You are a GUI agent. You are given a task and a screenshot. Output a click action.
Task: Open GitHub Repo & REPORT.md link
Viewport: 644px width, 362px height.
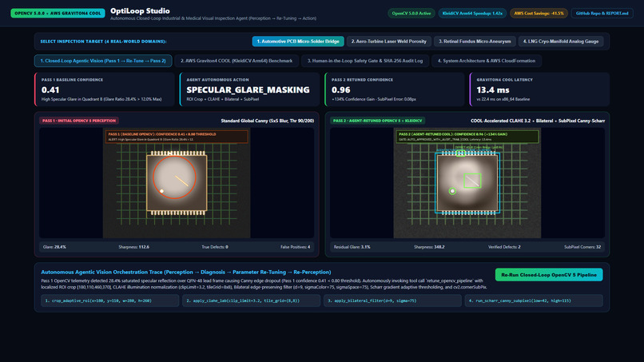tap(602, 14)
